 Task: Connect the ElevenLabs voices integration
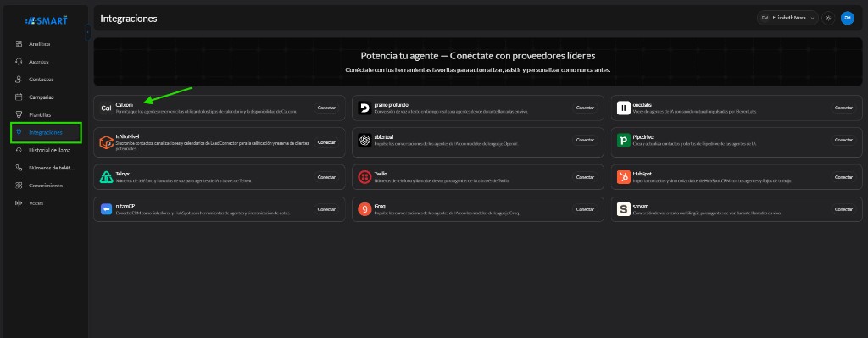843,108
